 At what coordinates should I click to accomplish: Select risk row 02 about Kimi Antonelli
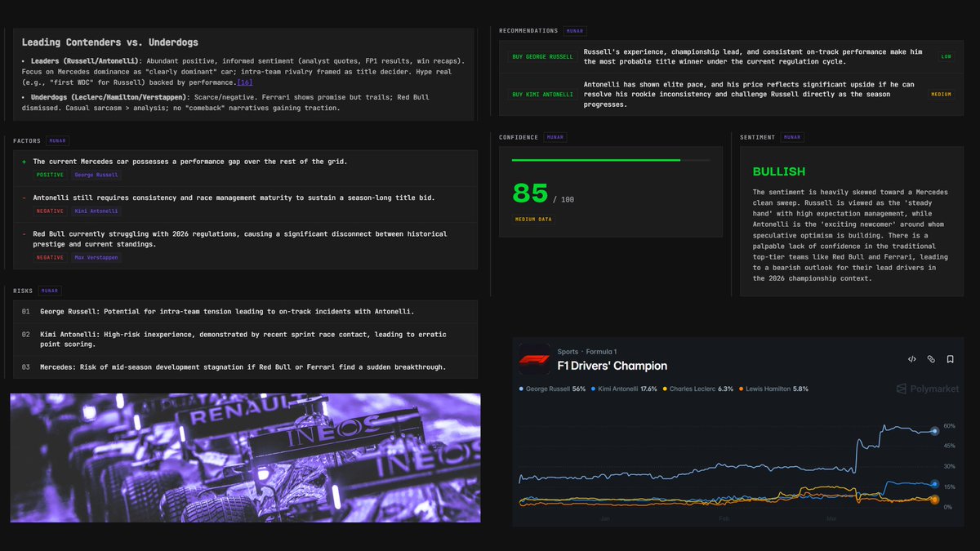click(x=246, y=340)
